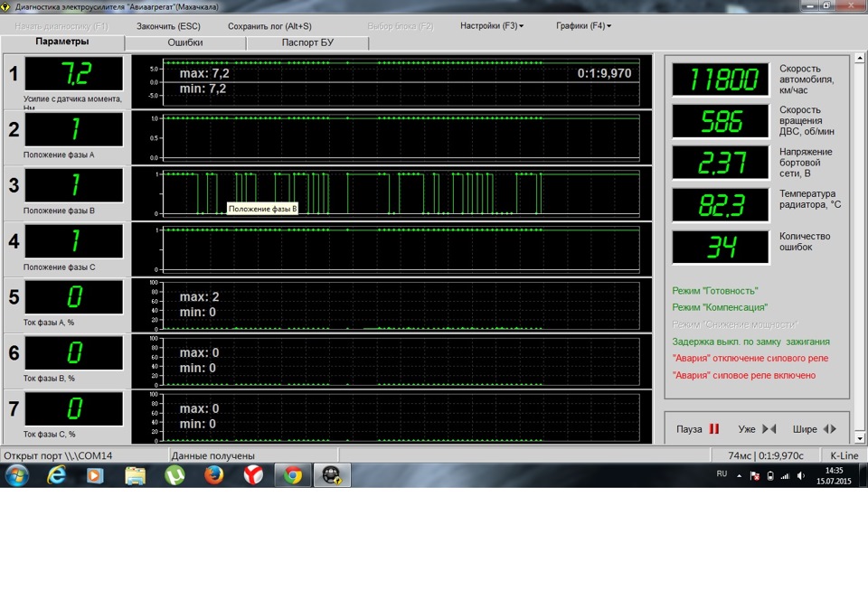This screenshot has height=590, width=868.
Task: Open Internet Explorer from the taskbar
Action: click(x=56, y=475)
